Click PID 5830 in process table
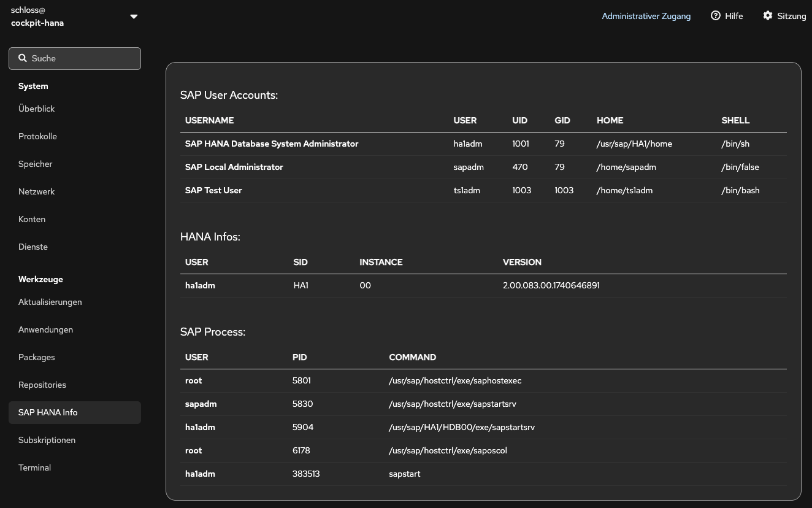The width and height of the screenshot is (812, 508). (x=302, y=404)
